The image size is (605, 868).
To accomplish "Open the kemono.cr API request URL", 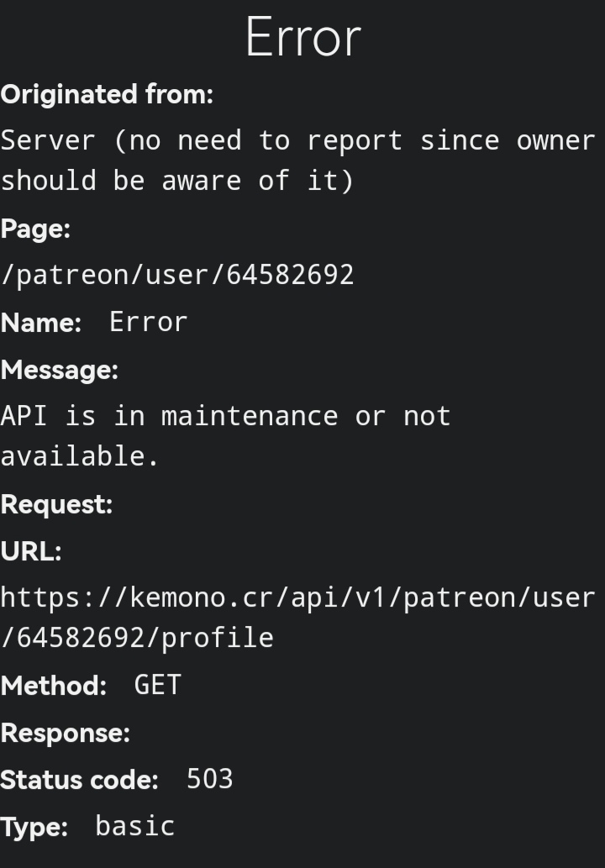I will click(x=297, y=618).
